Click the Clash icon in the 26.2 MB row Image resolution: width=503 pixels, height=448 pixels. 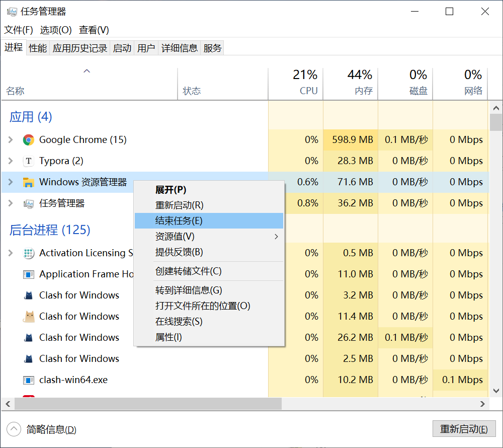pyautogui.click(x=29, y=338)
